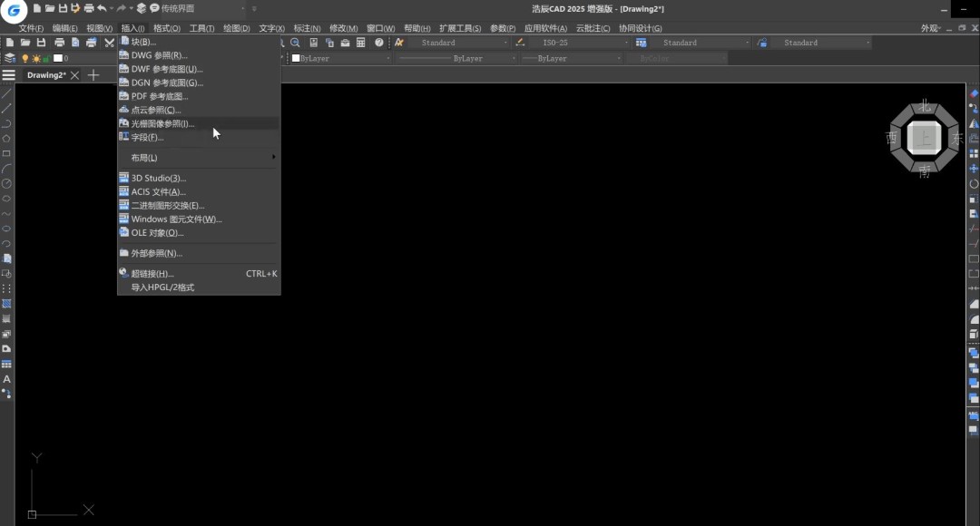The image size is (980, 526).
Task: Click the new drawing tab plus button
Action: [93, 75]
